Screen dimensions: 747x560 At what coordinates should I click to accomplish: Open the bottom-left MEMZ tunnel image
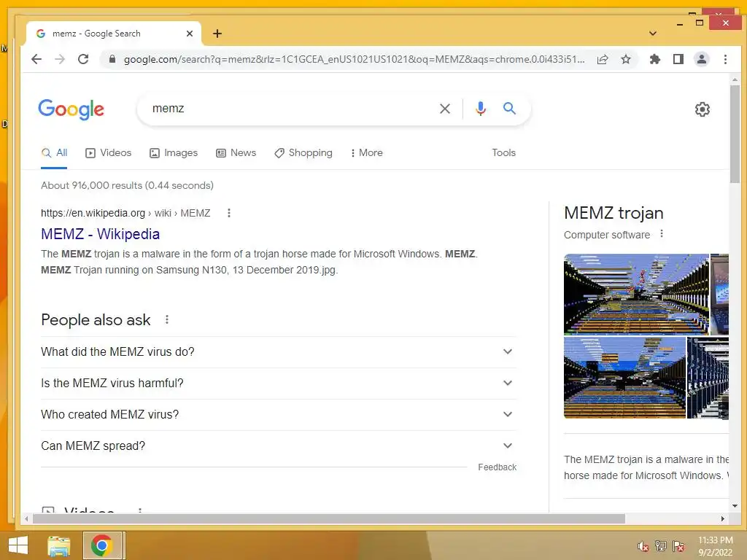pyautogui.click(x=624, y=378)
